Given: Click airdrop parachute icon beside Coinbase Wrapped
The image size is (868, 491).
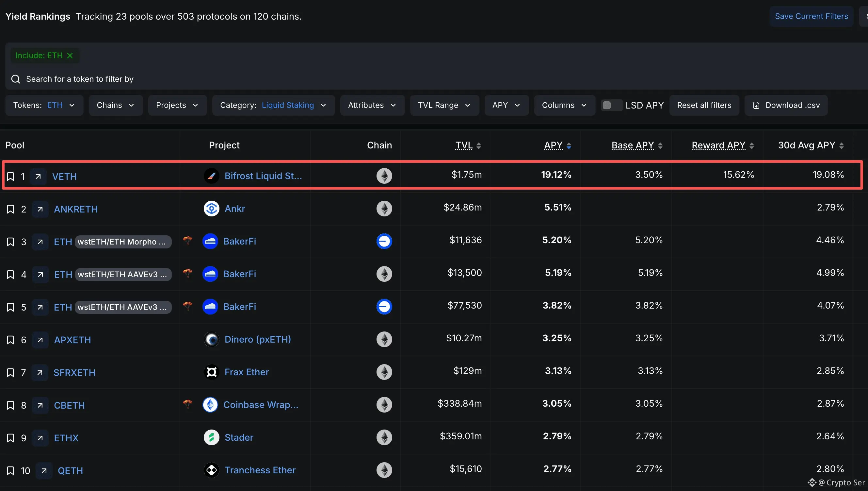Looking at the screenshot, I should coord(187,404).
